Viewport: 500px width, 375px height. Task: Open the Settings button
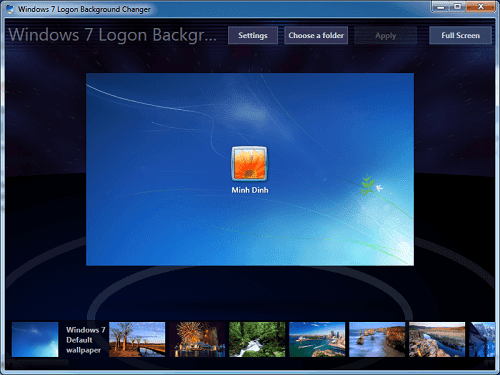[x=253, y=35]
